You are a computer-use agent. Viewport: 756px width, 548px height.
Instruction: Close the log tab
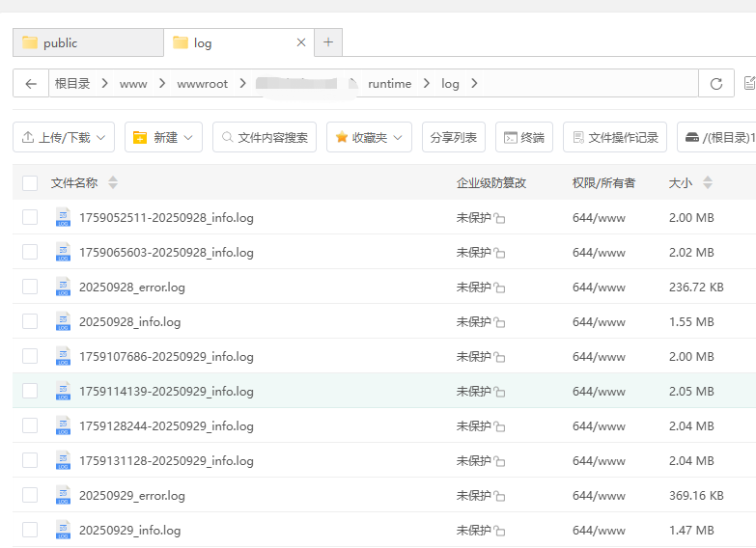[x=301, y=42]
